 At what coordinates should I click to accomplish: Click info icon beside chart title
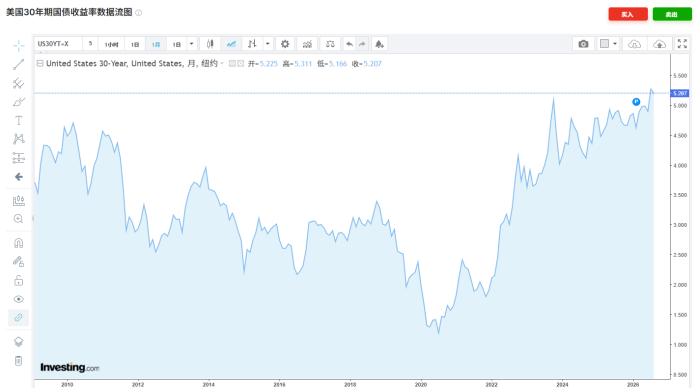[x=139, y=13]
